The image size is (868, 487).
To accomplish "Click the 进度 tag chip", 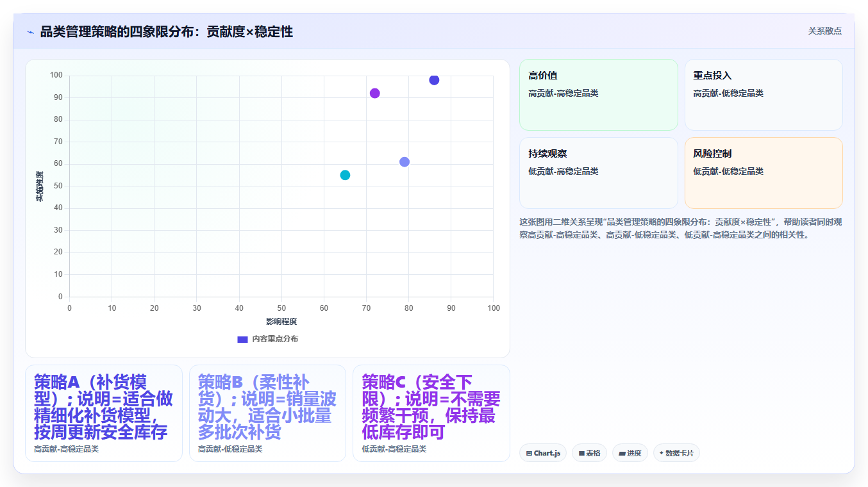I will pyautogui.click(x=630, y=453).
